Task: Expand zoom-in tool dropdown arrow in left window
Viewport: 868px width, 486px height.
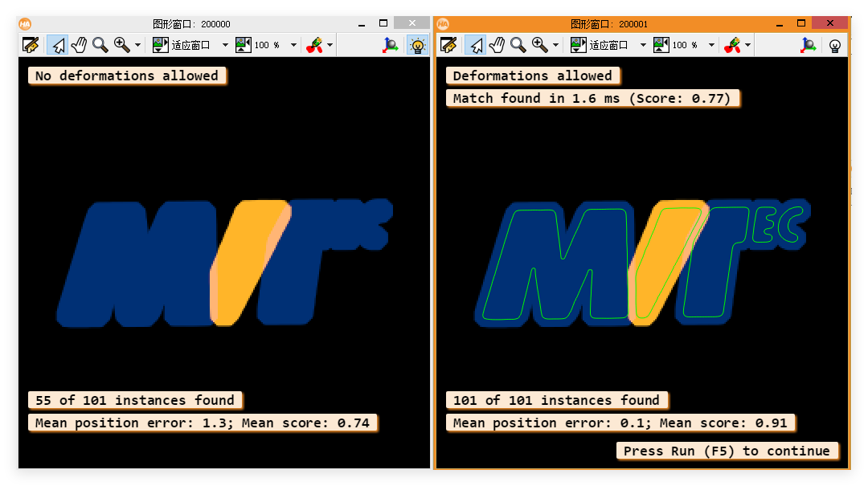Action: click(138, 45)
